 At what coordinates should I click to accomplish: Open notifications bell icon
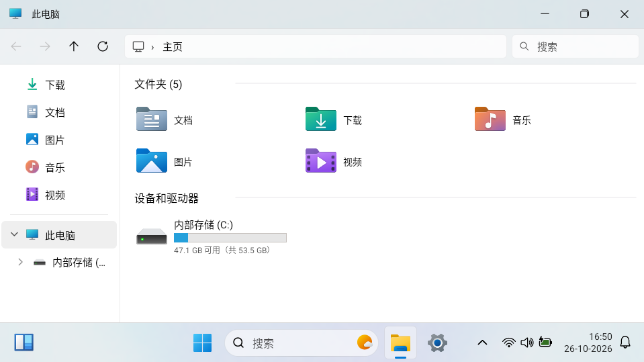click(x=625, y=343)
